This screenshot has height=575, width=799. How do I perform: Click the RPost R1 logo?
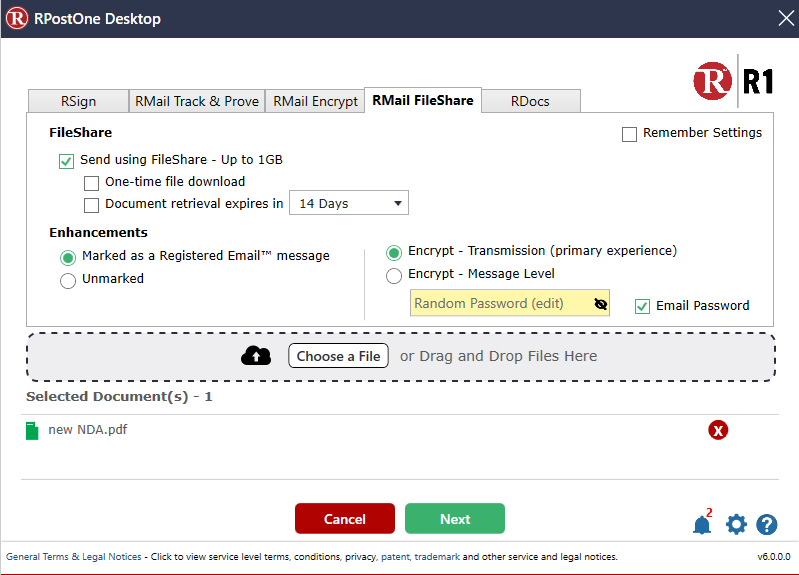733,81
